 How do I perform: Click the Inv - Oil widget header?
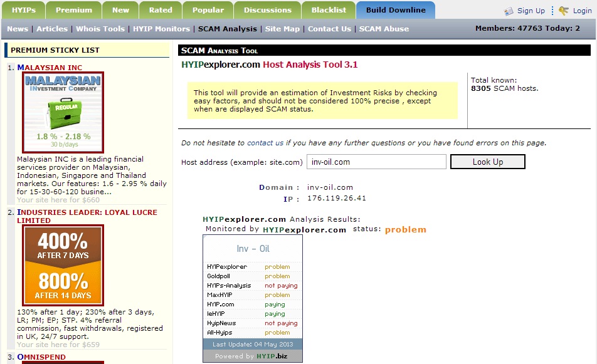pos(253,249)
